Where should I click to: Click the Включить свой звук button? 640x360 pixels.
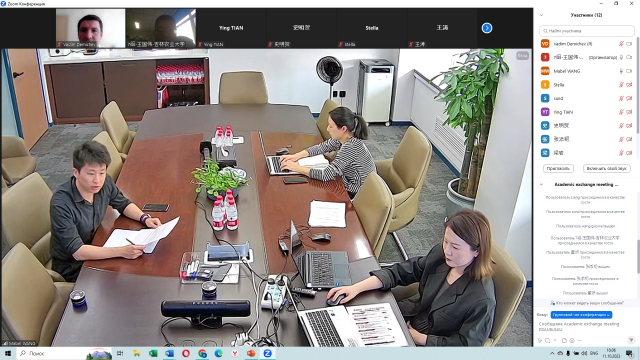point(607,169)
